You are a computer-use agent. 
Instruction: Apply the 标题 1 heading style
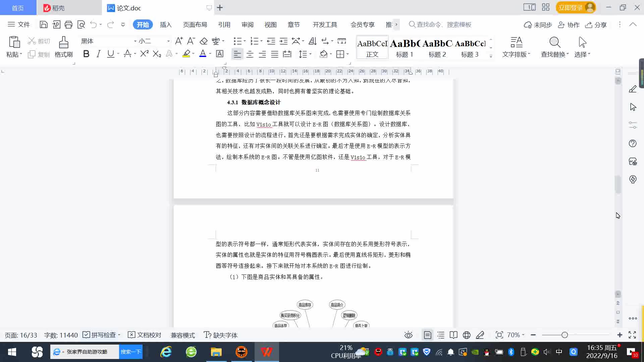pyautogui.click(x=405, y=48)
